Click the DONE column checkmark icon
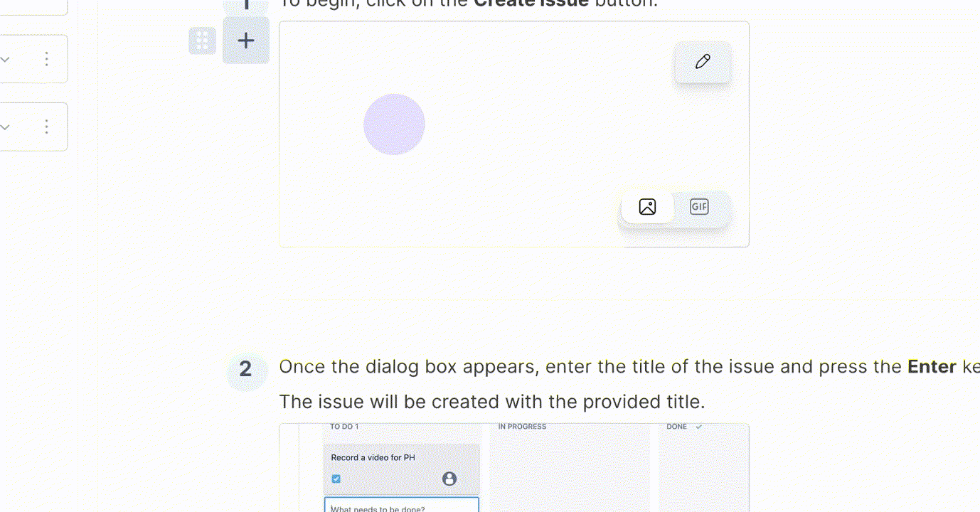 click(698, 427)
